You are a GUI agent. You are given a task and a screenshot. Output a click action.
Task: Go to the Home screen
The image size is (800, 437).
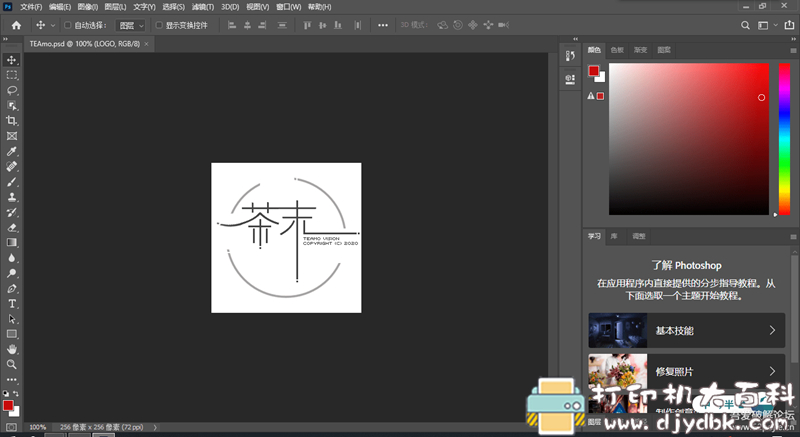coord(16,25)
